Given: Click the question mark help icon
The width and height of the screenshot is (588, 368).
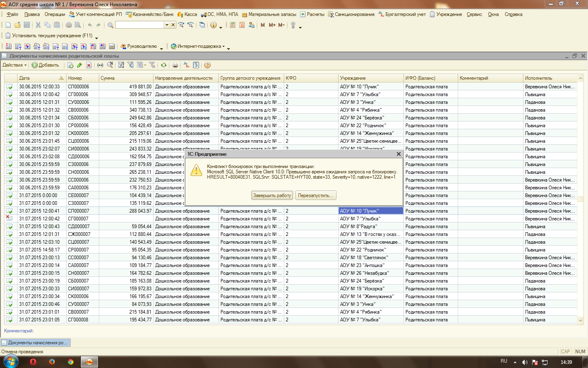Looking at the screenshot, I should pyautogui.click(x=207, y=65).
